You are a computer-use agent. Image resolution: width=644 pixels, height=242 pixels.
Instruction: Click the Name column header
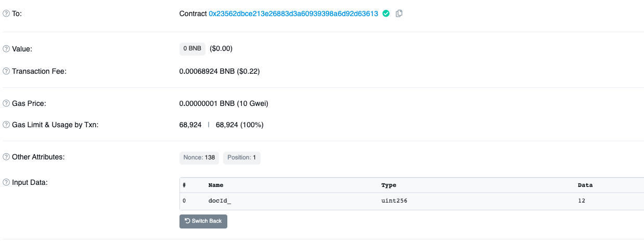coord(216,185)
